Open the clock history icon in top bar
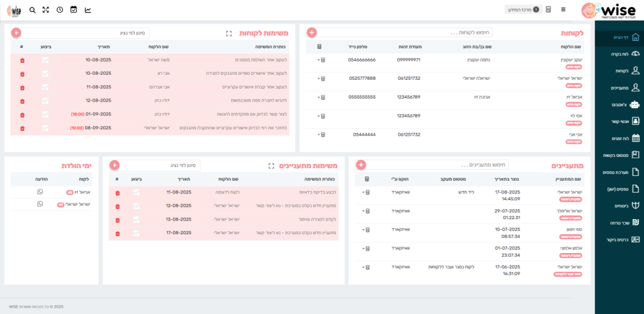 [x=60, y=10]
